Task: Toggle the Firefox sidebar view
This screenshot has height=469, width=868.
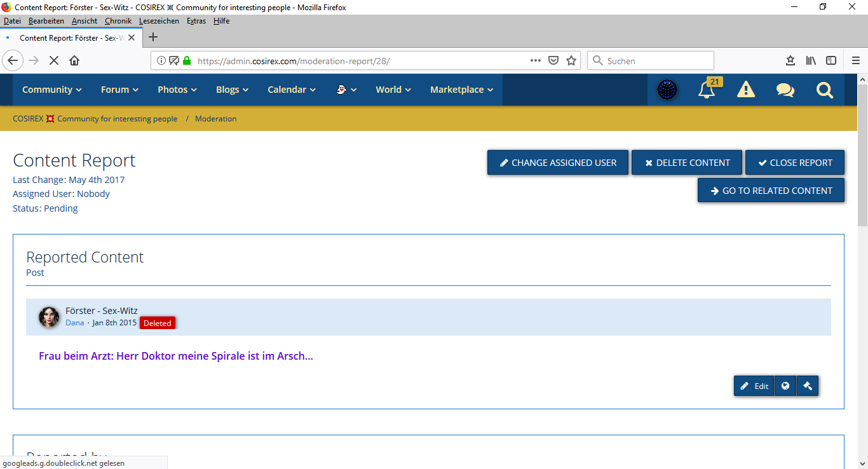Action: [x=831, y=61]
